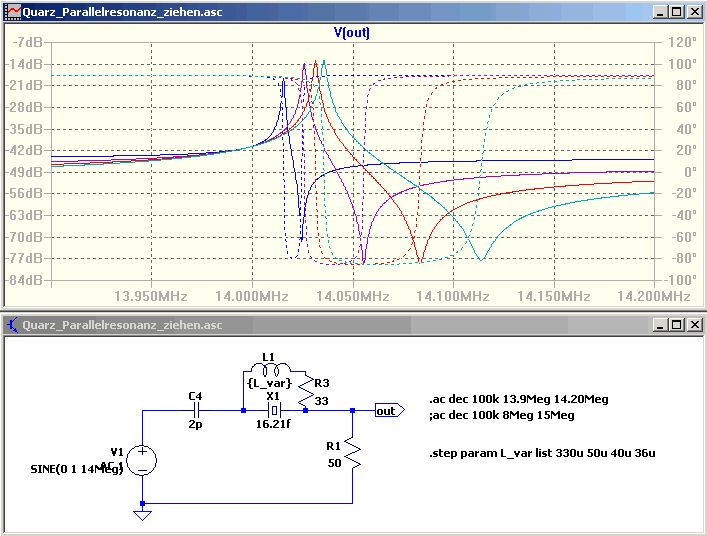Click the .step param L_var list directive
The width and height of the screenshot is (707, 536).
[542, 453]
